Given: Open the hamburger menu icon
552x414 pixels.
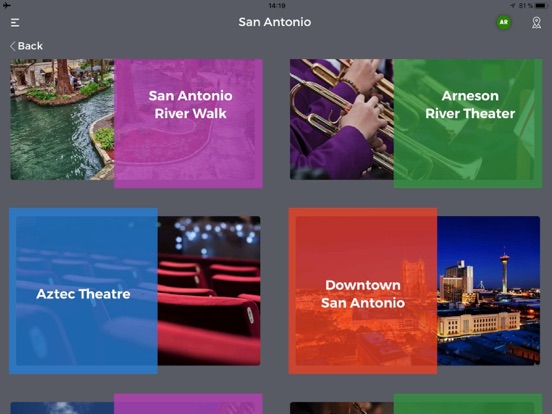Looking at the screenshot, I should [15, 23].
